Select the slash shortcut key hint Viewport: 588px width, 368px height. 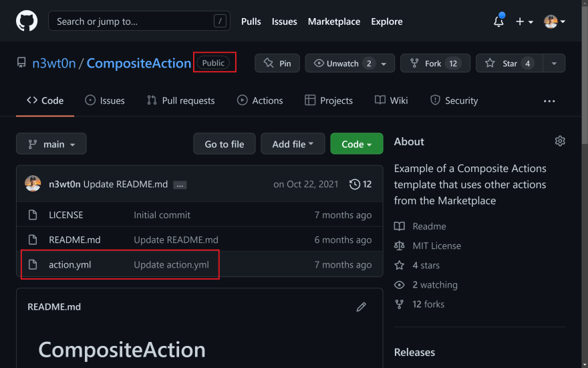(220, 21)
